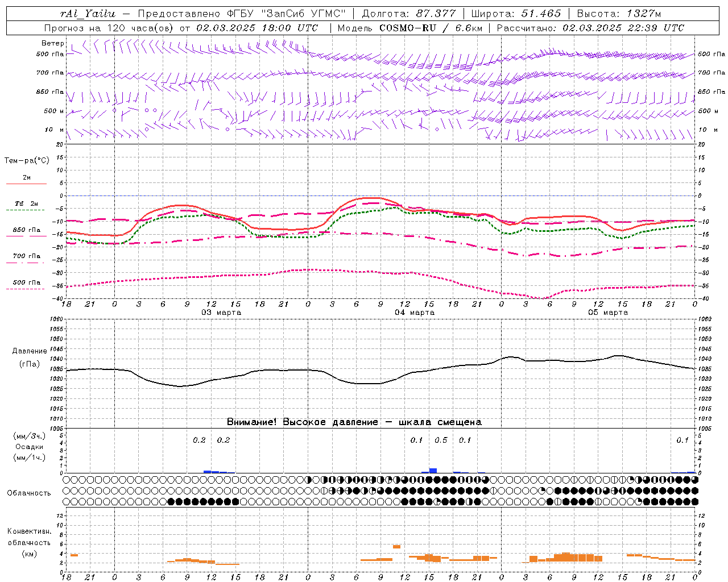Click the Внимание! Высокое давление warning text
This screenshot has height=582, width=728.
[x=354, y=422]
